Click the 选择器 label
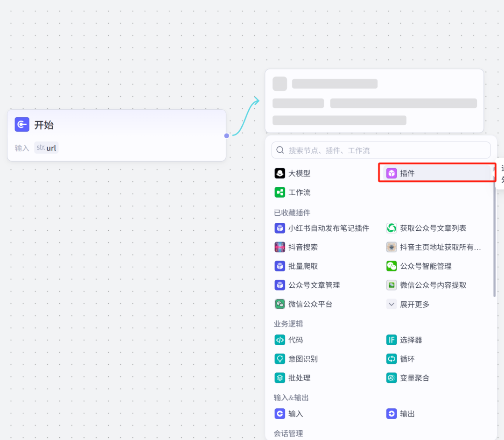The width and height of the screenshot is (504, 440). [x=411, y=340]
